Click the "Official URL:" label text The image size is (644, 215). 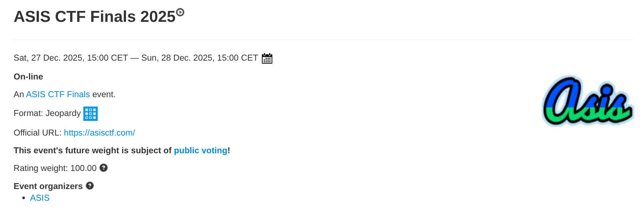click(x=37, y=133)
